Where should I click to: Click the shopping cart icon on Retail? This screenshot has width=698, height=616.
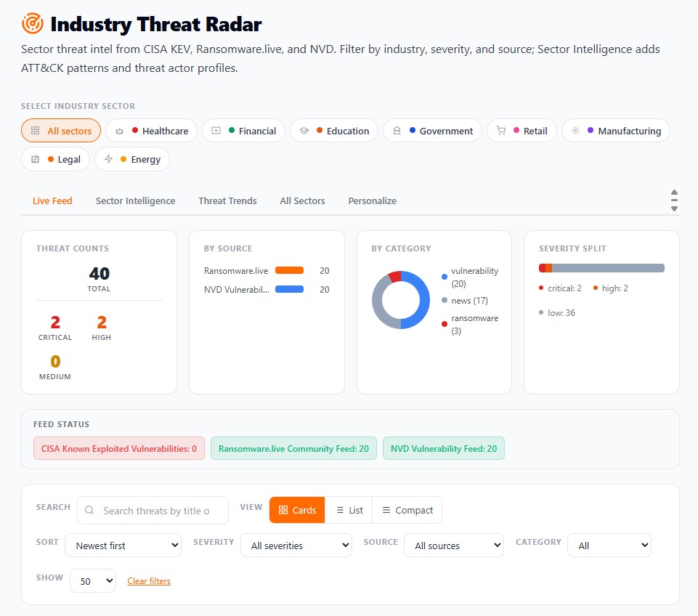(x=500, y=131)
